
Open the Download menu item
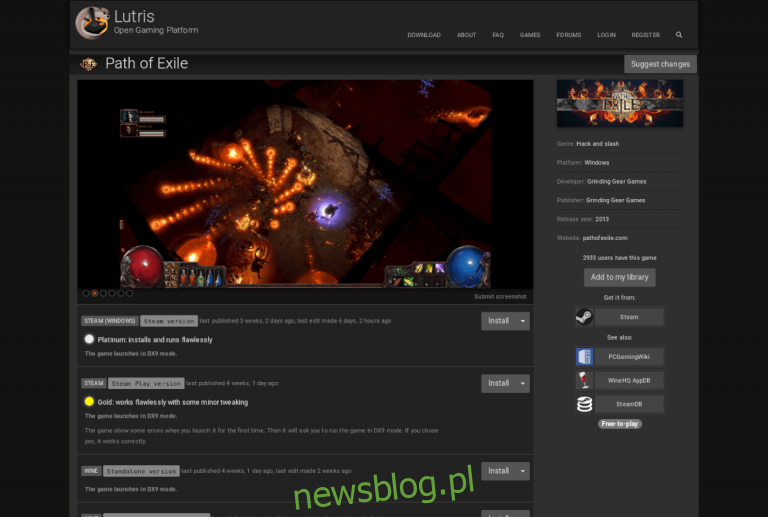click(x=424, y=35)
